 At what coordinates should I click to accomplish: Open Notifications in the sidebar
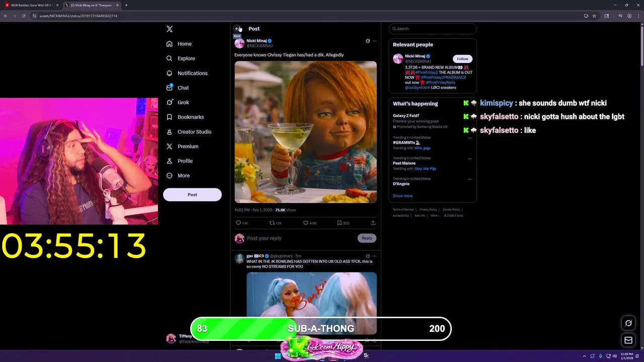(187, 73)
